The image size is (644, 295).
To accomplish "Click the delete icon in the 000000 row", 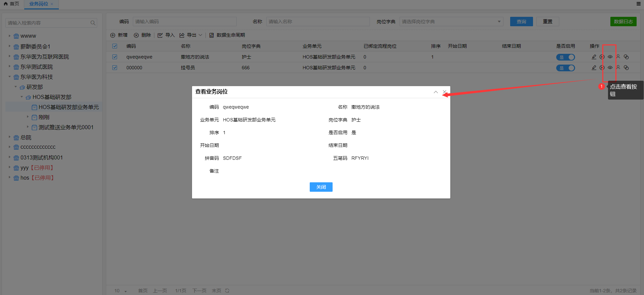I will (x=602, y=68).
